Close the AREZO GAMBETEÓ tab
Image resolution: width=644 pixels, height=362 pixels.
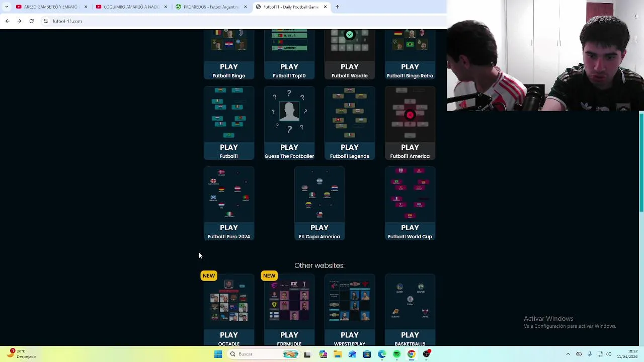[86, 7]
